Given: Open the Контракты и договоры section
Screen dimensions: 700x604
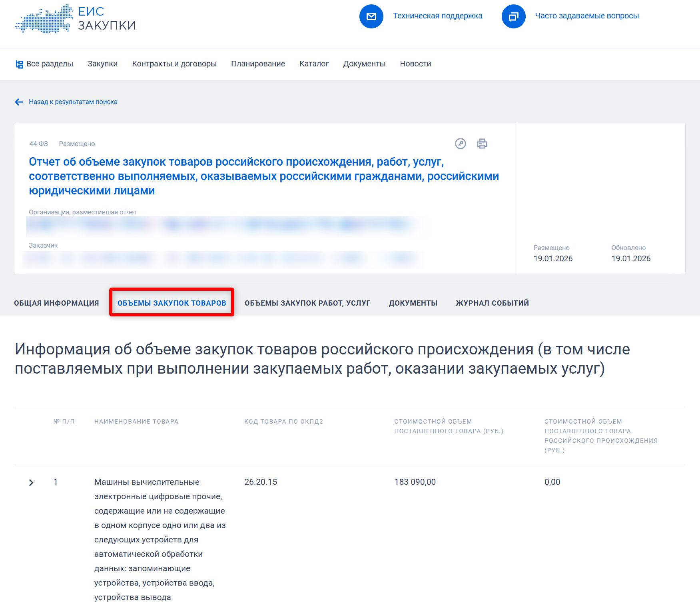Looking at the screenshot, I should (175, 63).
